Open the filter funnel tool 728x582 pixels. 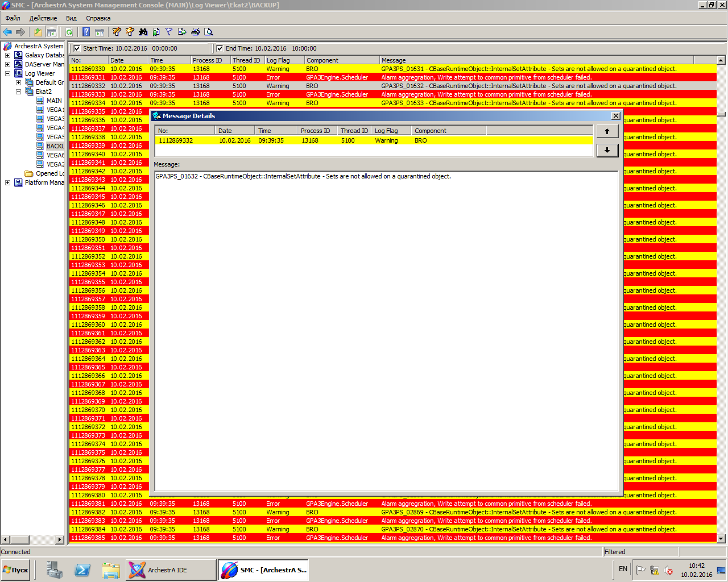click(x=169, y=32)
